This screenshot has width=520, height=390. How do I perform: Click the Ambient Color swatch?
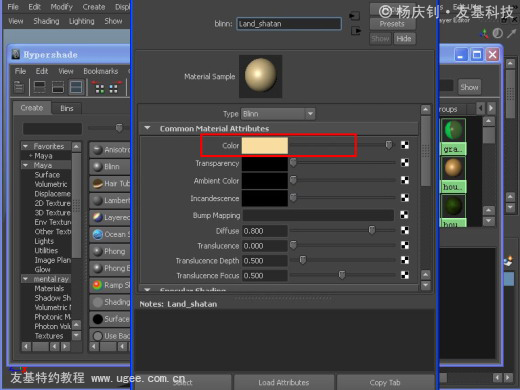pyautogui.click(x=265, y=181)
